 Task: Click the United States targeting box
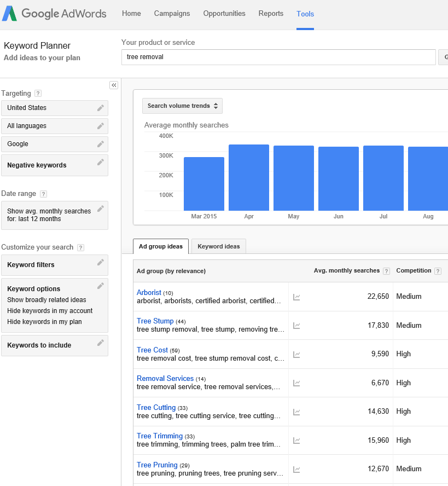coord(55,108)
